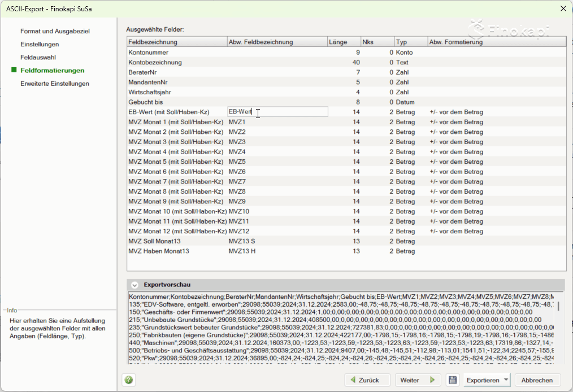Select the Gebucht bis row
Image resolution: width=573 pixels, height=392 pixels.
pos(346,102)
